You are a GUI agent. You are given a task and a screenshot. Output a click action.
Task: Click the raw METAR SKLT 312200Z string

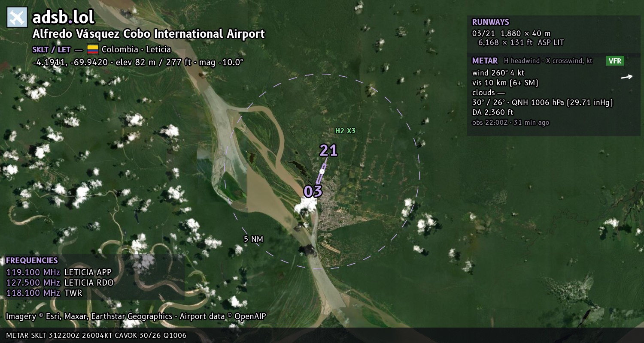point(96,335)
